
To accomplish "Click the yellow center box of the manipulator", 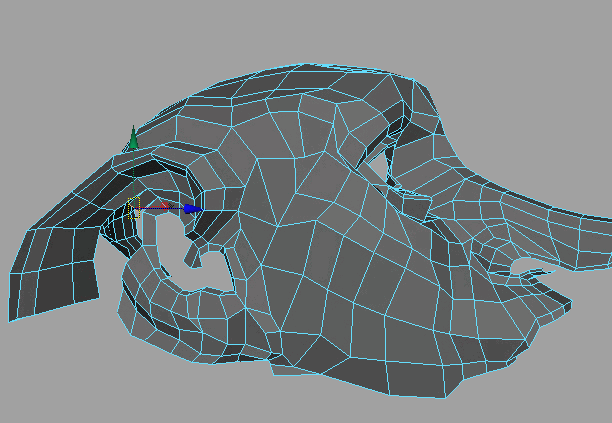I will (132, 209).
